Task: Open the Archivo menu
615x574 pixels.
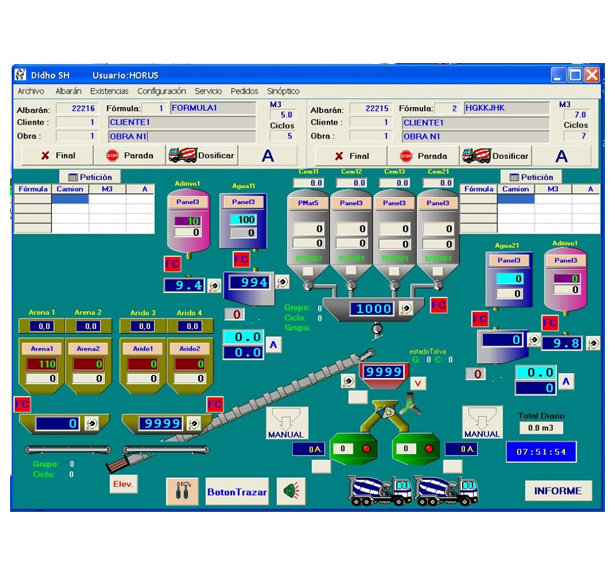Action: (31, 91)
